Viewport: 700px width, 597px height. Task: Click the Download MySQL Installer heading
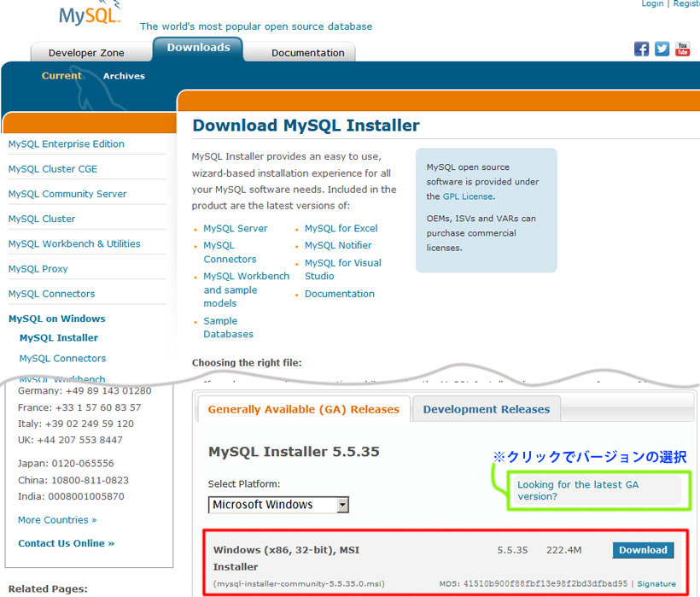(x=306, y=126)
